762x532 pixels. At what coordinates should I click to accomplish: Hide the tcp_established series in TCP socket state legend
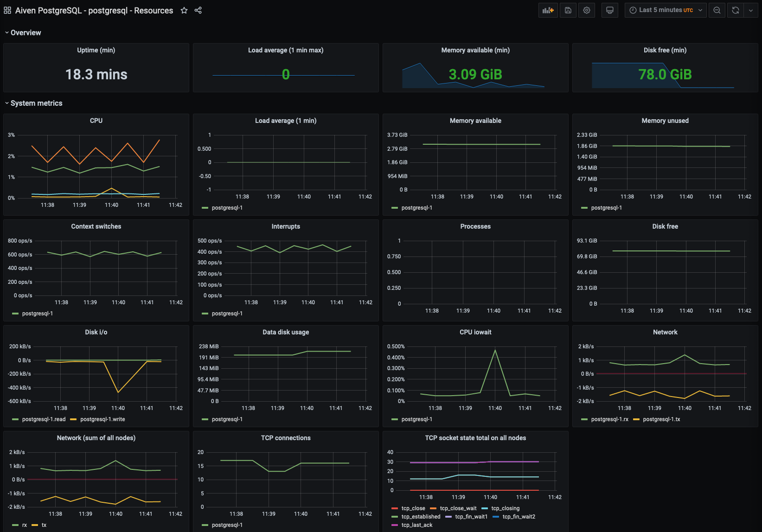click(x=421, y=516)
